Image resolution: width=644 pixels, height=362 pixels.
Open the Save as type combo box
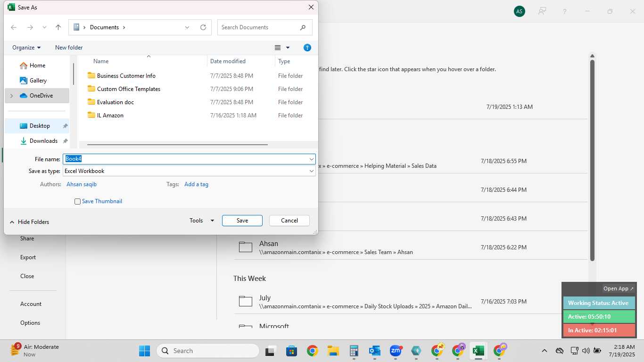tap(189, 171)
